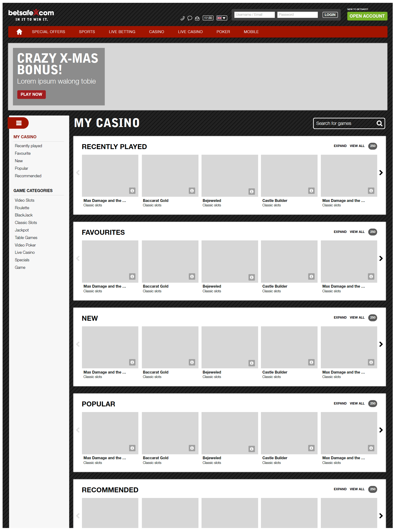Click previous arrow in Favourites carousel
The height and width of the screenshot is (532, 396).
pyautogui.click(x=78, y=259)
